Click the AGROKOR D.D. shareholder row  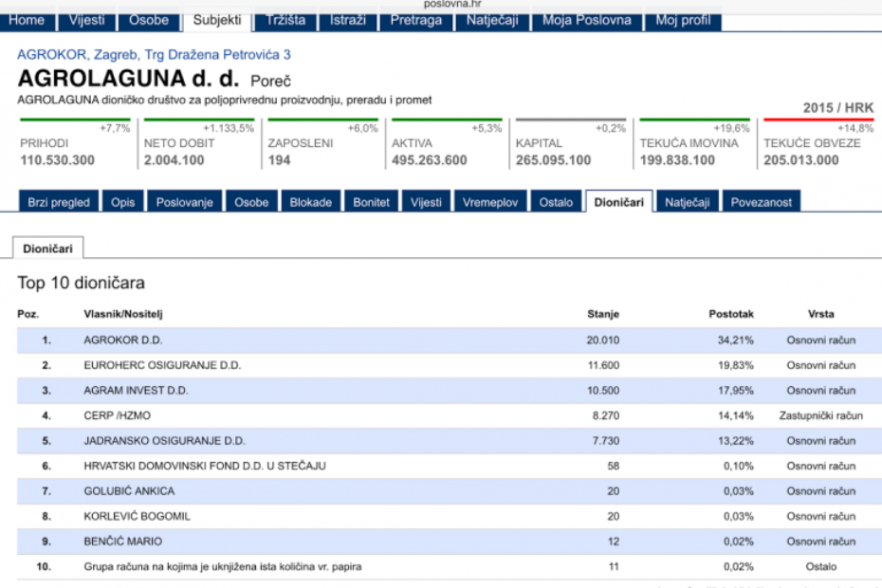pos(123,340)
